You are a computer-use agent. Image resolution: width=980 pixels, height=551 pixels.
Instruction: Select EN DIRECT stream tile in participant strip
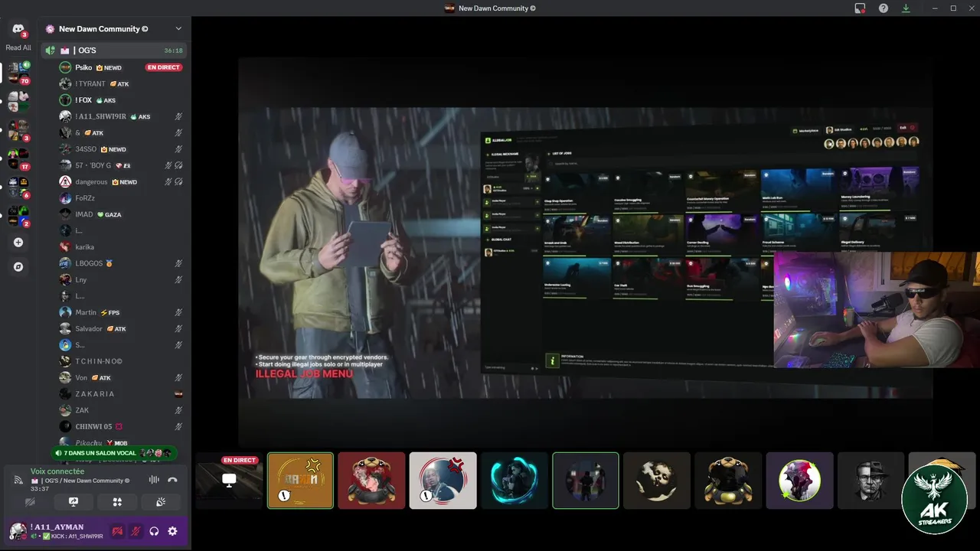click(229, 481)
